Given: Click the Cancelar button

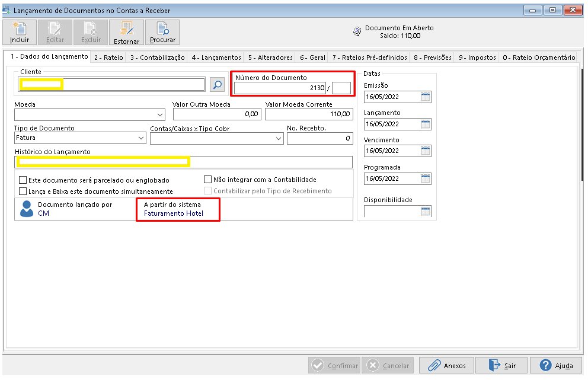Looking at the screenshot, I should point(388,365).
